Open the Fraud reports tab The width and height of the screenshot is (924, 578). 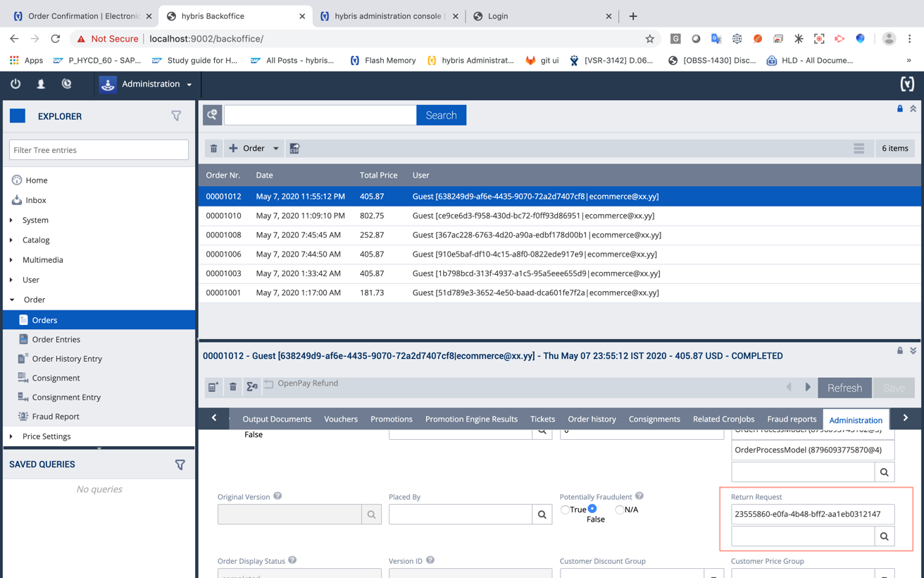click(x=791, y=419)
